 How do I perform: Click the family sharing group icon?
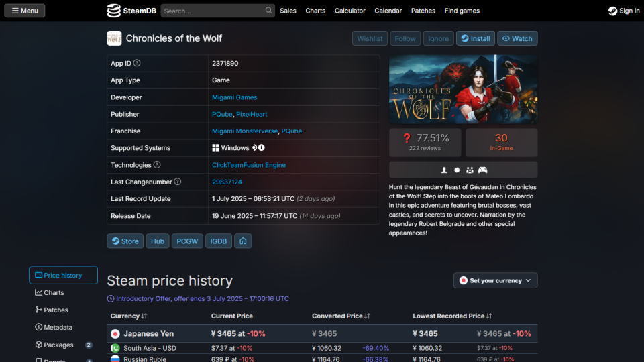(x=470, y=170)
